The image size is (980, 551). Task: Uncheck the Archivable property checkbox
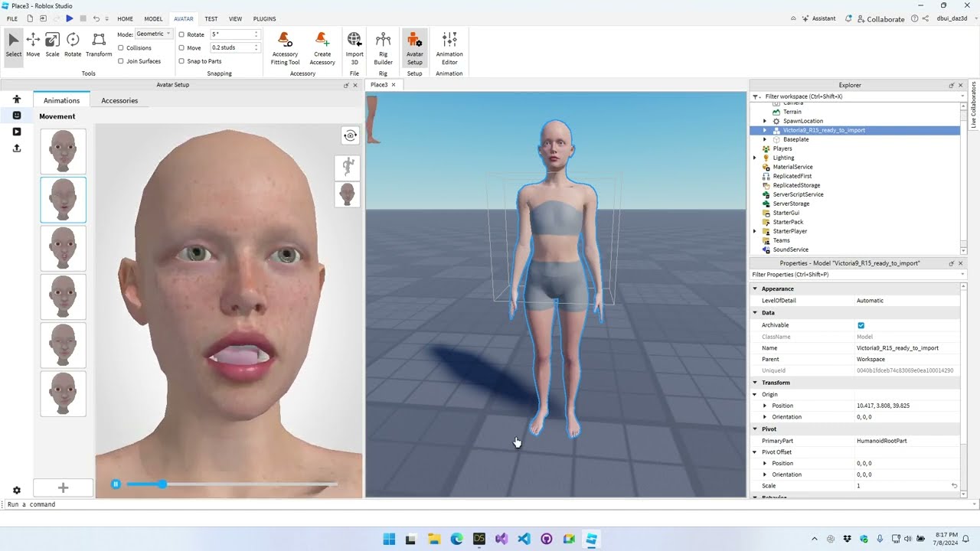(861, 325)
